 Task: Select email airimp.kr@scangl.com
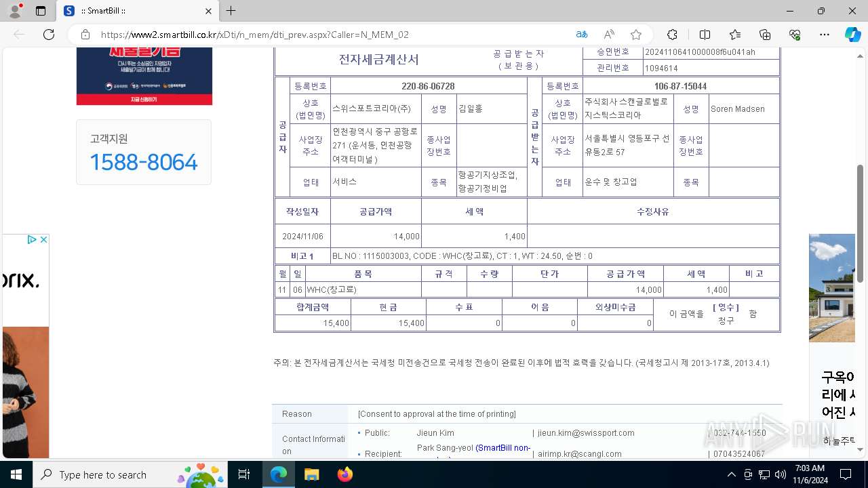(580, 454)
